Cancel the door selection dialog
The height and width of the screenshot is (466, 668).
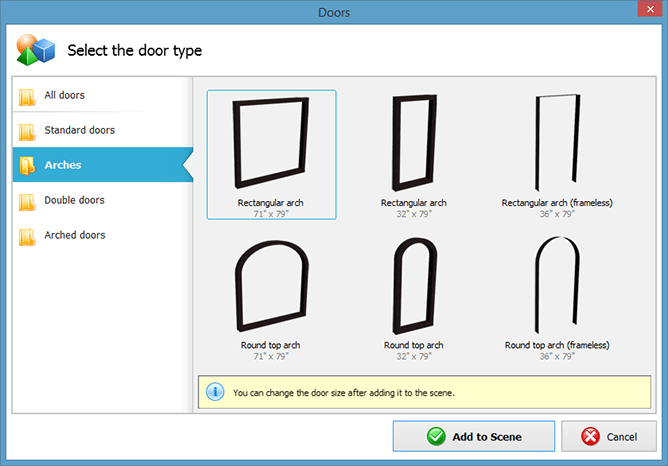(x=609, y=436)
